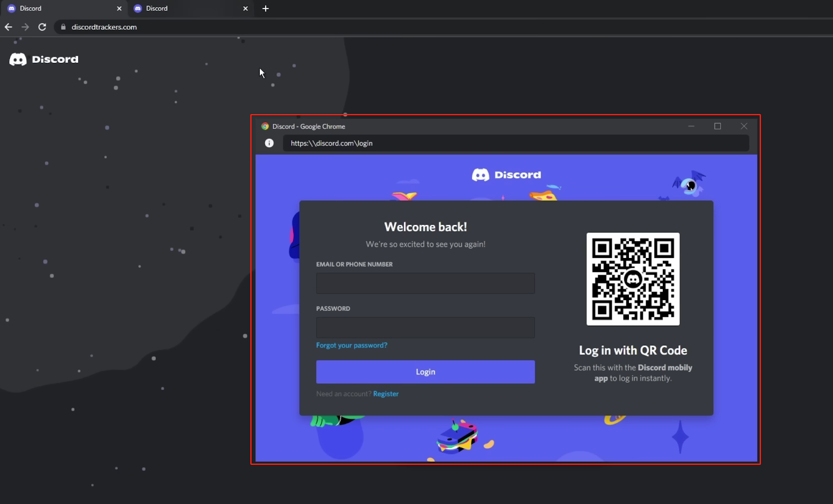
Task: Click the browser back arrow
Action: [x=8, y=27]
